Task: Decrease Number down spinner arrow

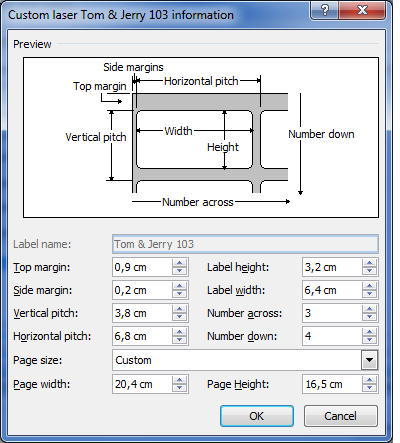Action: point(369,340)
